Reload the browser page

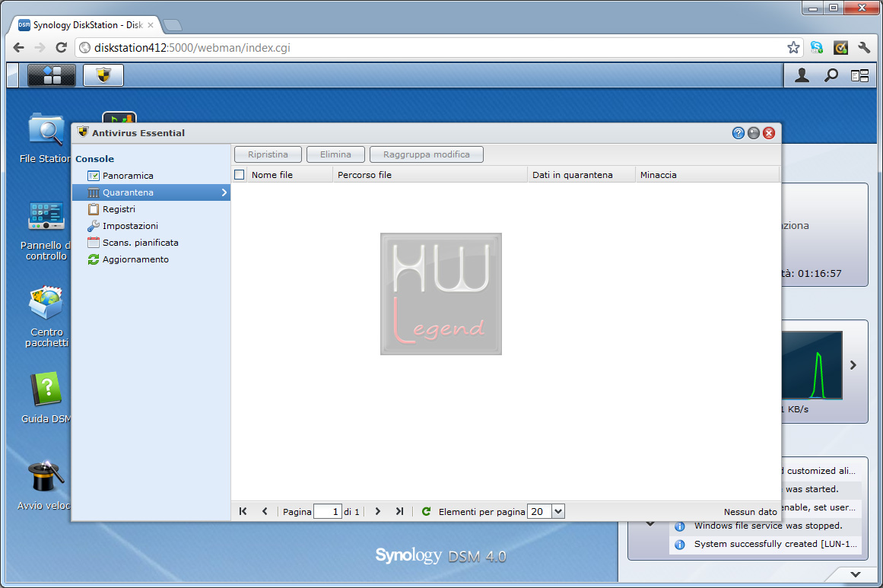coord(62,48)
